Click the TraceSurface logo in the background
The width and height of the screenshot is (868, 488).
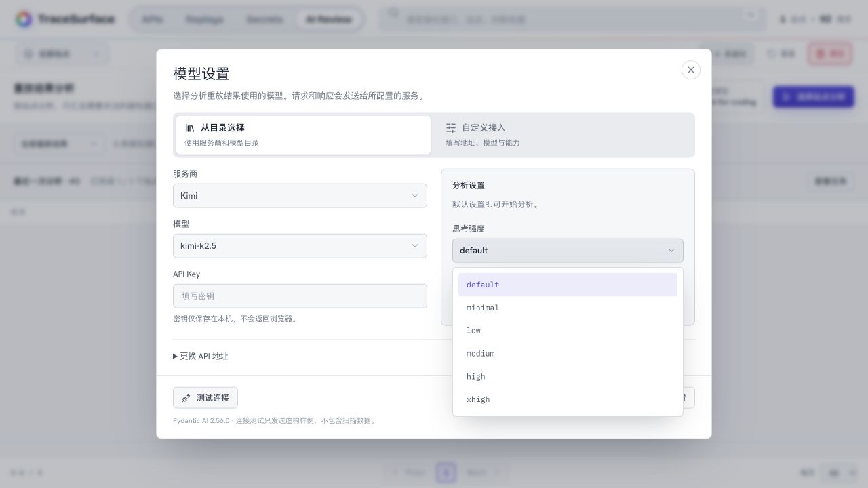(65, 19)
